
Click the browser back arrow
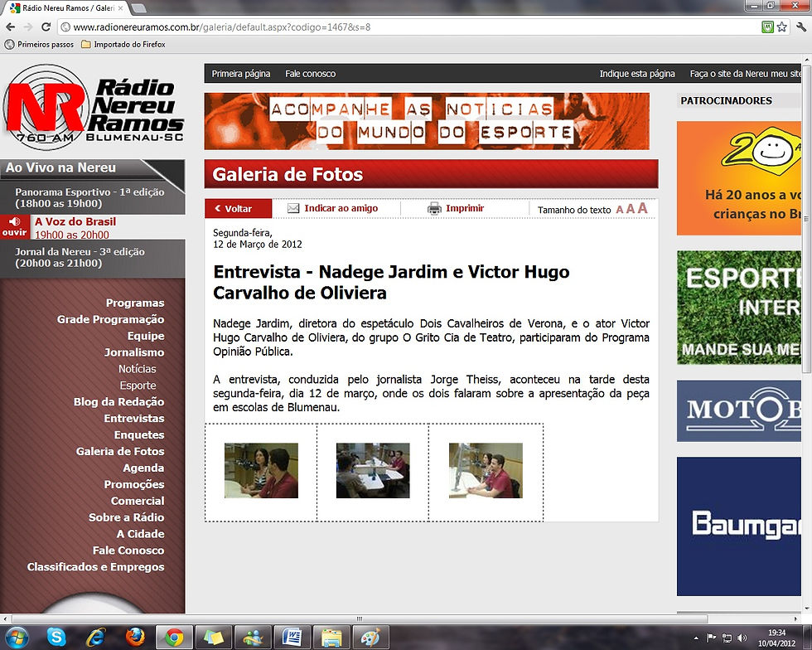point(10,27)
